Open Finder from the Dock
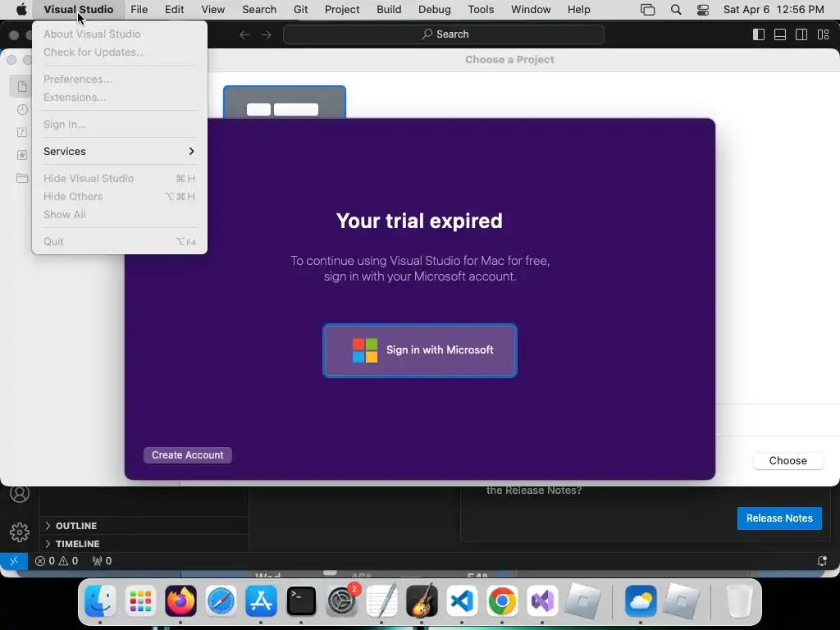The height and width of the screenshot is (630, 840). tap(100, 600)
